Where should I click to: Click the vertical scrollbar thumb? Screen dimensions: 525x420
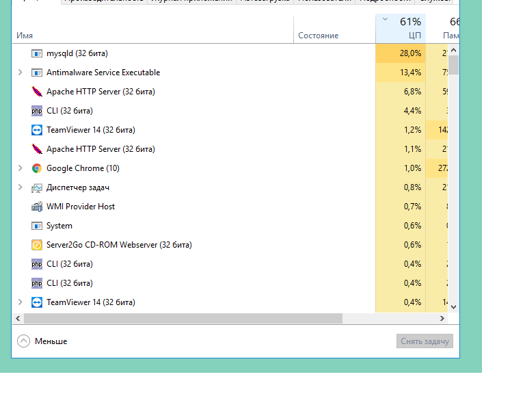[454, 65]
